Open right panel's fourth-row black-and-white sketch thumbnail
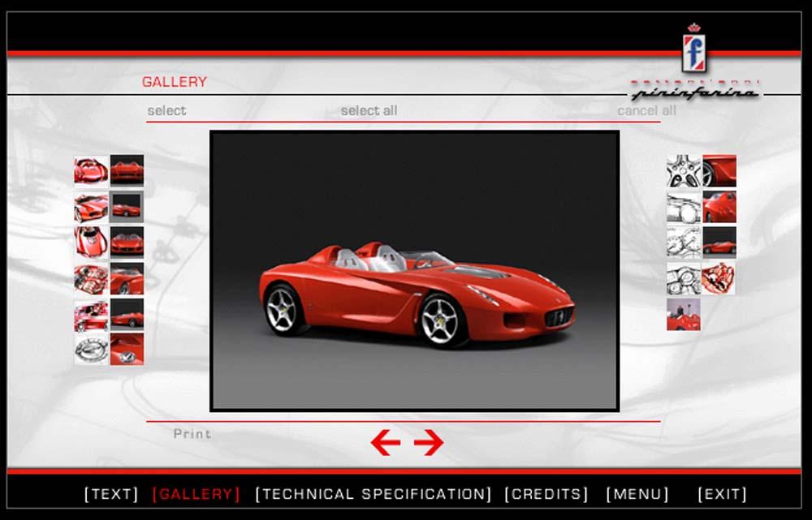812x520 pixels. click(684, 278)
